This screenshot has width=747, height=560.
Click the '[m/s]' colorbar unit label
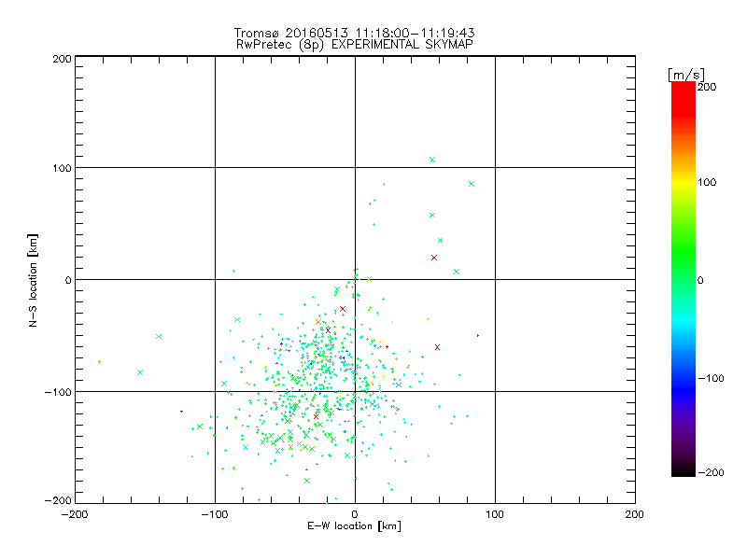685,75
